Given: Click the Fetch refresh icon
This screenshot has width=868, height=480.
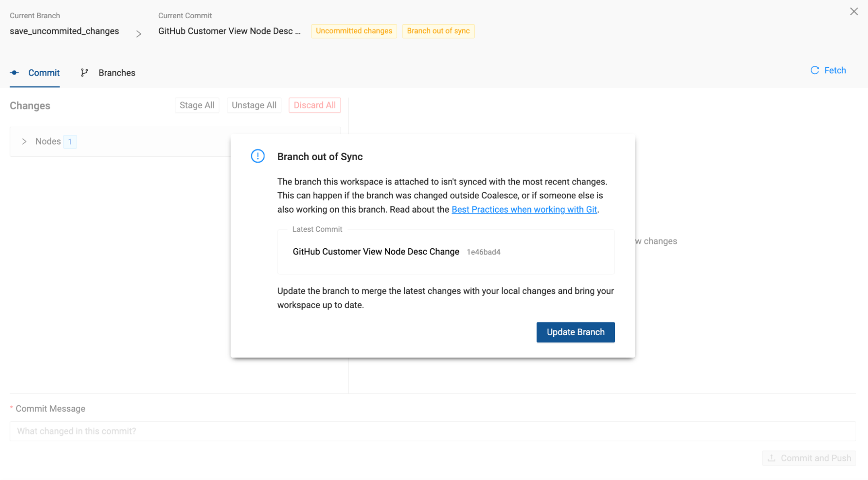Looking at the screenshot, I should coord(815,70).
